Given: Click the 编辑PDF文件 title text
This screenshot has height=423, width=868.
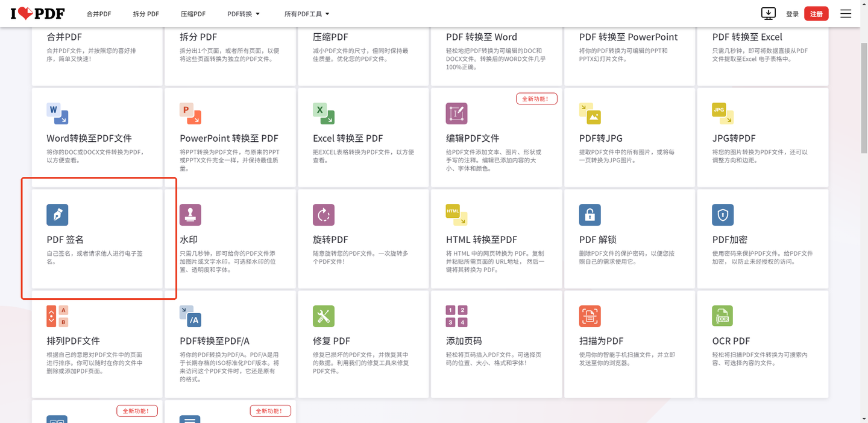Looking at the screenshot, I should (473, 138).
